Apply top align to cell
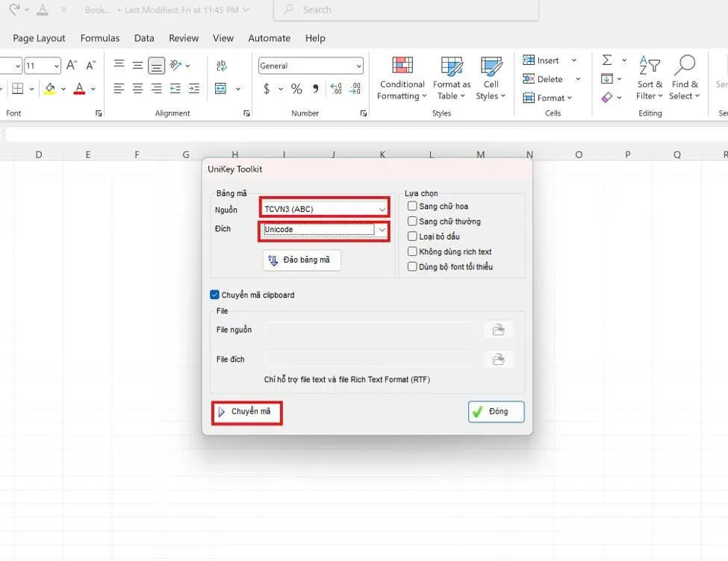The width and height of the screenshot is (728, 561). point(119,64)
